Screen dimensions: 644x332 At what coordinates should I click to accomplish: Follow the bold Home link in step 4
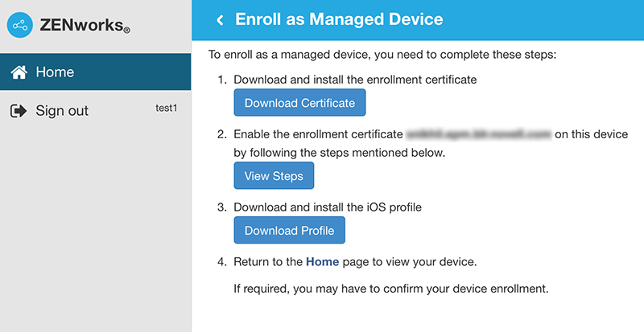[x=323, y=261]
